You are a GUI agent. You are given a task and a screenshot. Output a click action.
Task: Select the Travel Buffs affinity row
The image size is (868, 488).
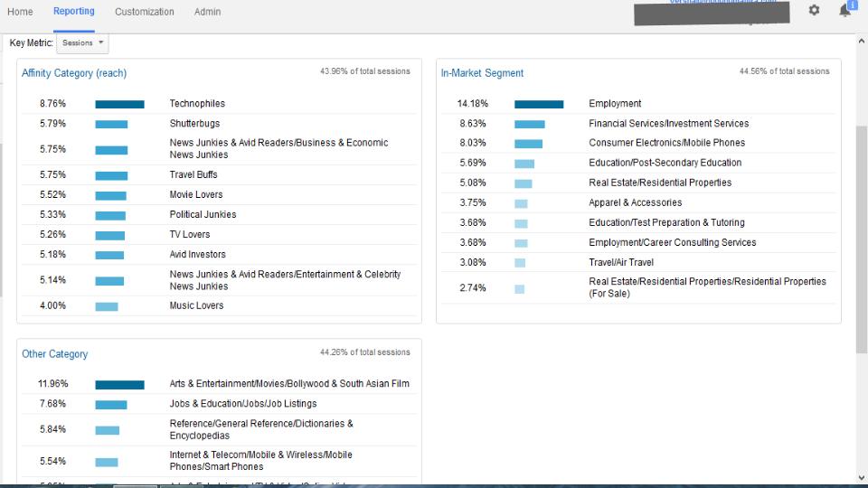click(x=219, y=174)
